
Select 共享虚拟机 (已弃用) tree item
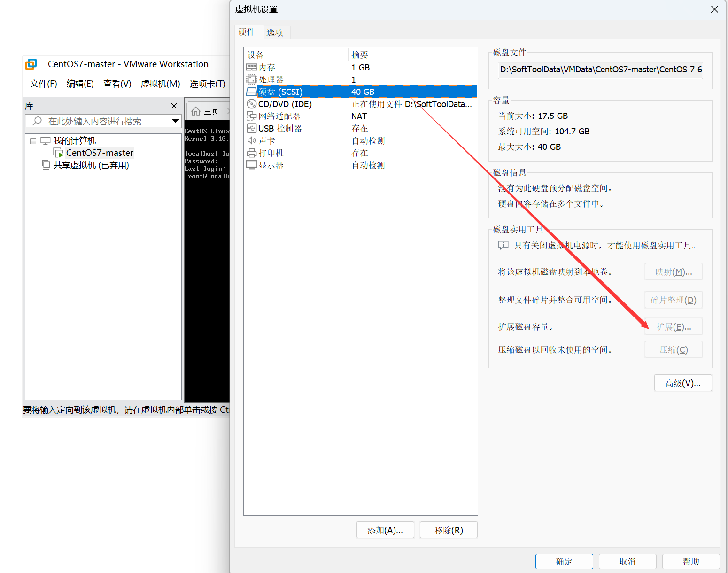[91, 165]
